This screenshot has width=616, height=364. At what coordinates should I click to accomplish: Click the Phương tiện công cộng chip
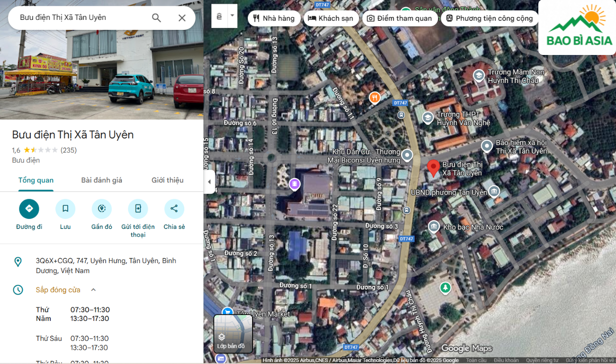point(489,18)
